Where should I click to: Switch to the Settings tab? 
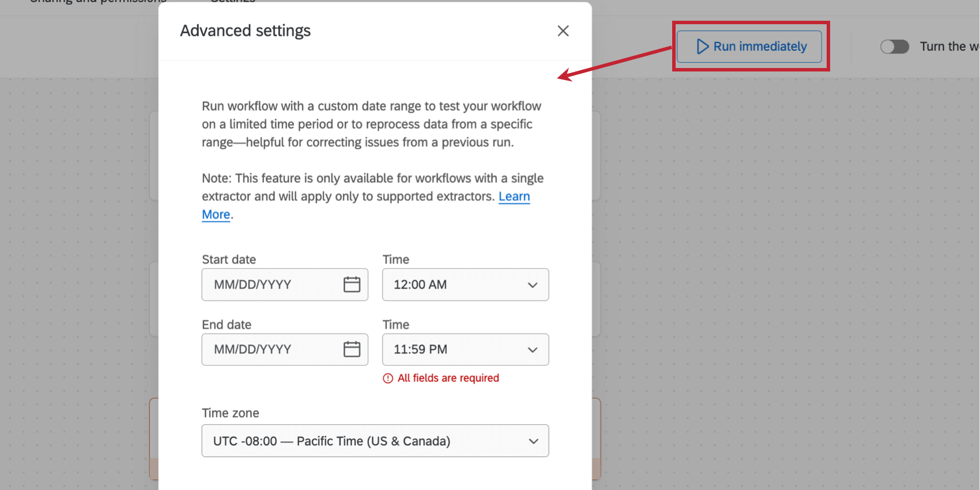pos(233,2)
